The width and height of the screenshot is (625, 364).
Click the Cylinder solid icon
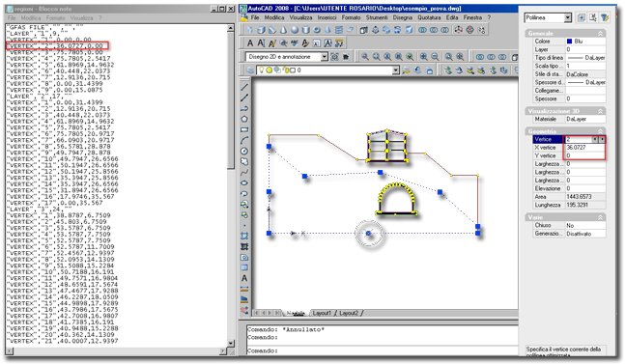tap(305, 30)
